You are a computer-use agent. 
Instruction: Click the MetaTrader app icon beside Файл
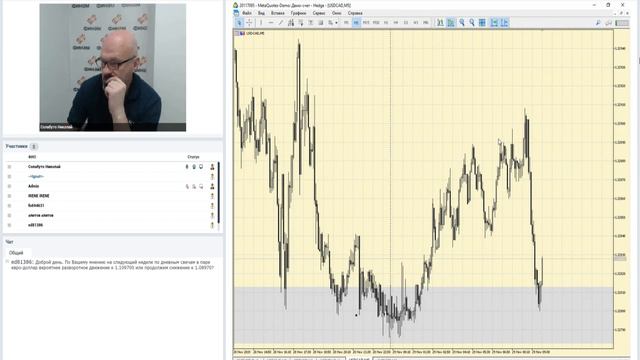[x=236, y=13]
